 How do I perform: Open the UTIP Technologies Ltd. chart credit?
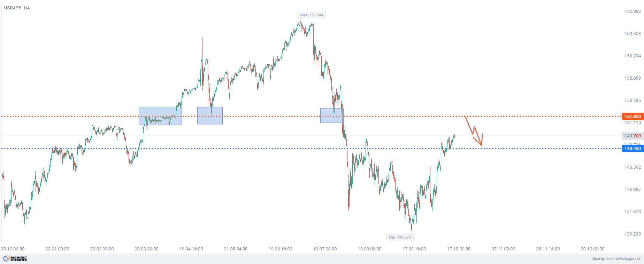click(x=616, y=259)
